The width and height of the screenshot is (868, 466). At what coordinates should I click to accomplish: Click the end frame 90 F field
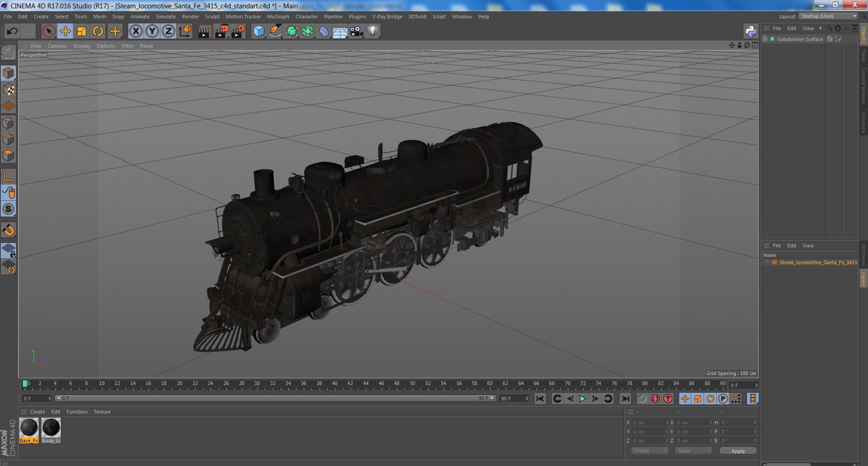point(514,399)
